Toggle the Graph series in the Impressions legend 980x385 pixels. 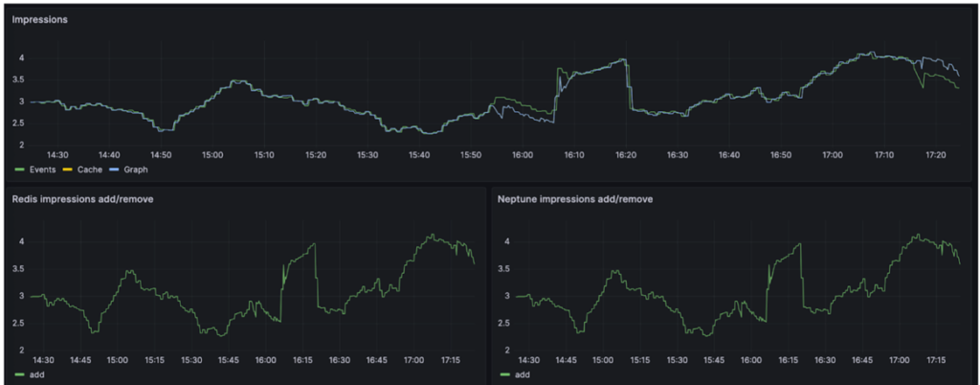(136, 170)
